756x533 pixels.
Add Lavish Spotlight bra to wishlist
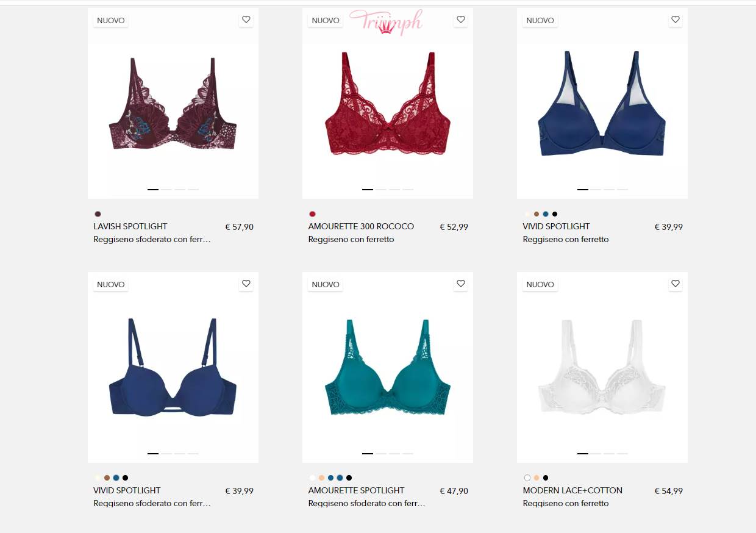pos(246,20)
